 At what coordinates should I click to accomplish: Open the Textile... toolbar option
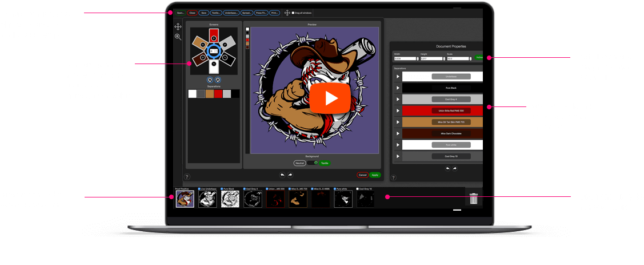pos(216,13)
